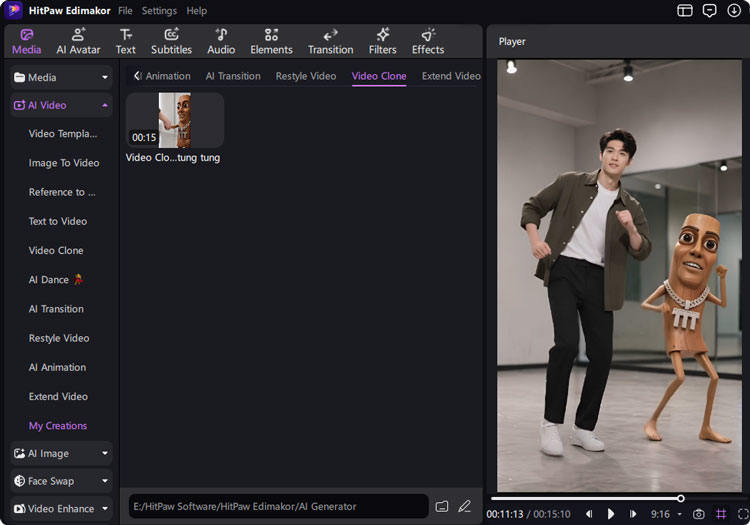The width and height of the screenshot is (750, 525).
Task: Expand the Face Swap section
Action: click(105, 481)
